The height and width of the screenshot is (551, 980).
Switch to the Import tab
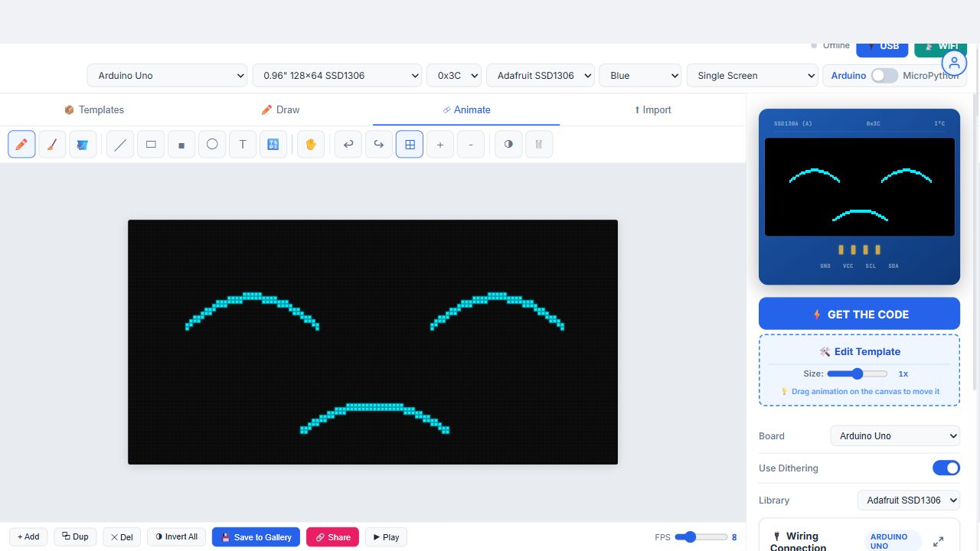pyautogui.click(x=652, y=109)
